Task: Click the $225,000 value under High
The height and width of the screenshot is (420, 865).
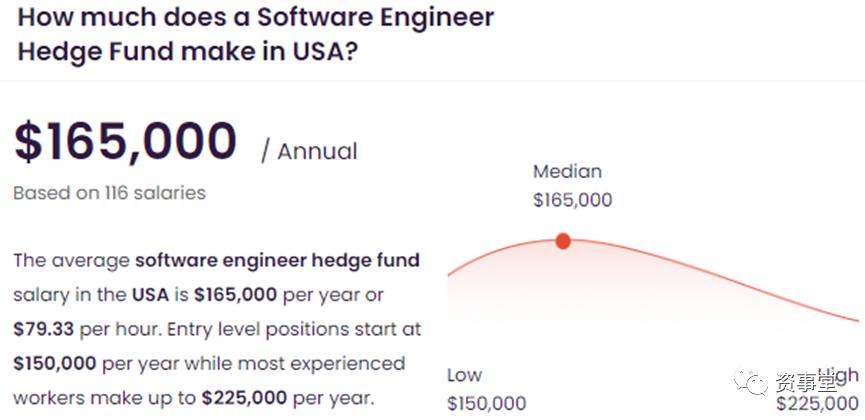Action: (x=818, y=403)
